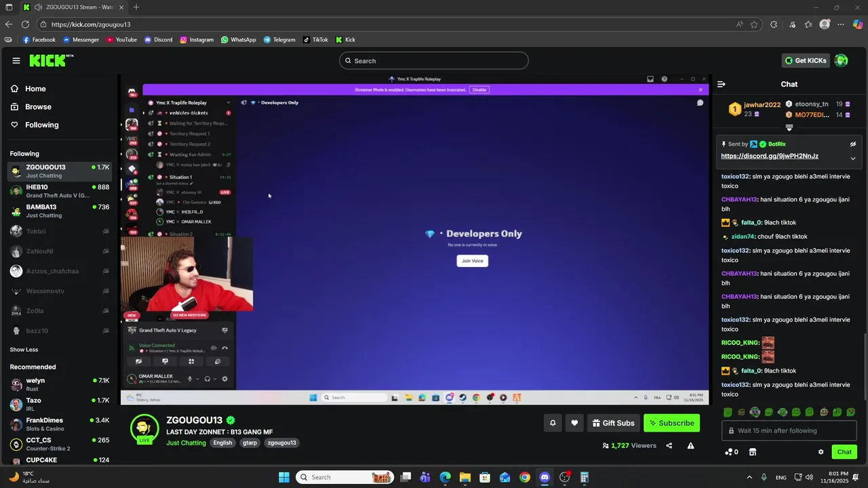Toggle follow heart for ZGOUGOU13
This screenshot has height=488, width=868.
[574, 423]
